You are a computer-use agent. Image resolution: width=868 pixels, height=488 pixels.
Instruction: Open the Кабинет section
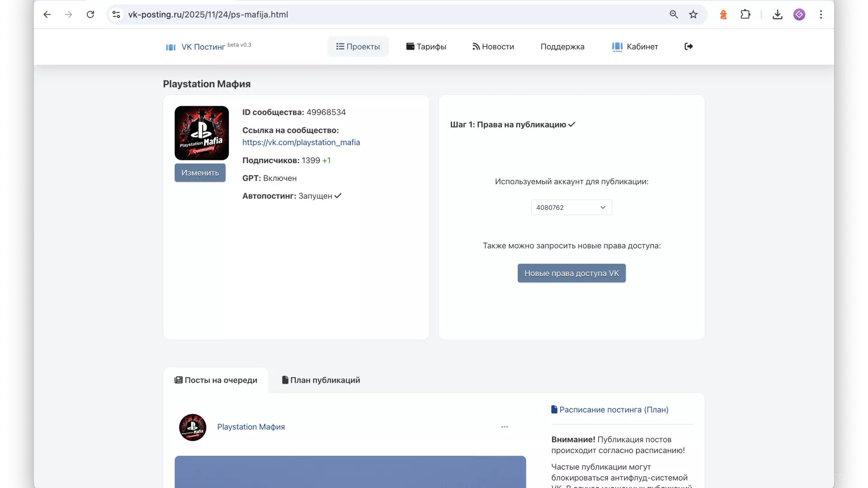pos(635,47)
